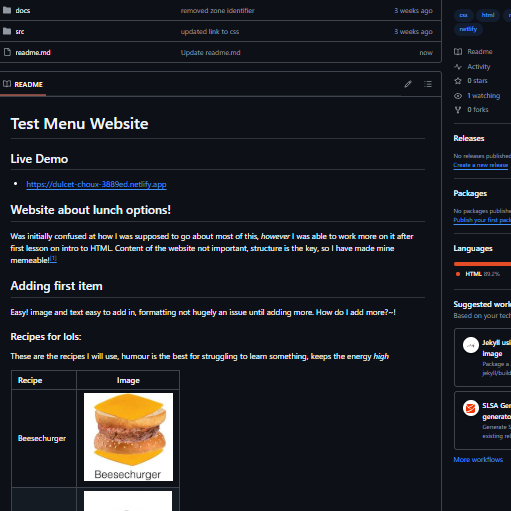Click the Beesechurger recipe cell text
511x511 pixels.
(x=42, y=438)
